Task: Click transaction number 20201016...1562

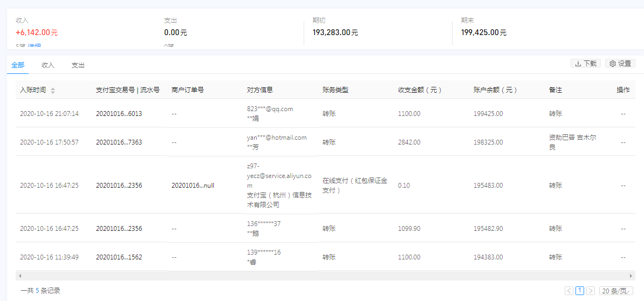Action: (119, 257)
